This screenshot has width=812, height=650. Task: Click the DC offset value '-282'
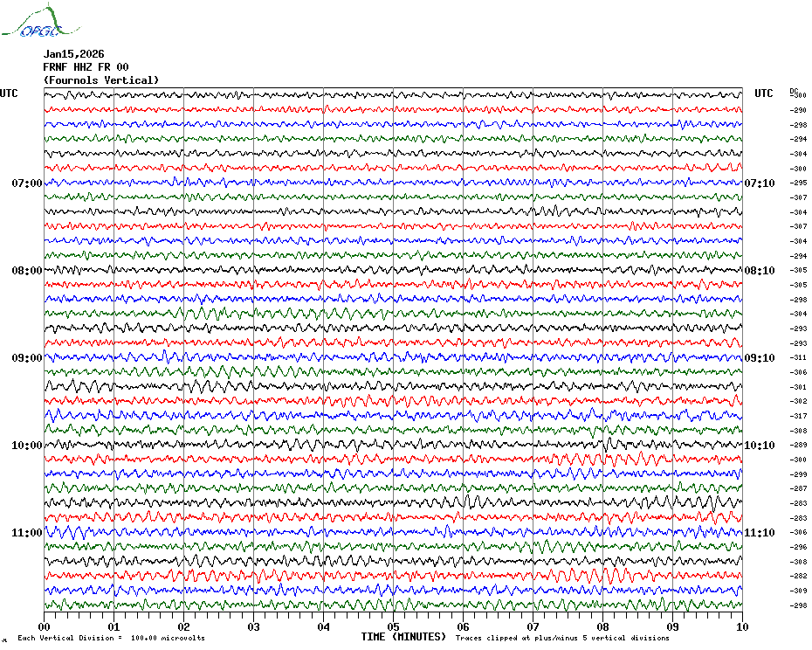pos(798,576)
